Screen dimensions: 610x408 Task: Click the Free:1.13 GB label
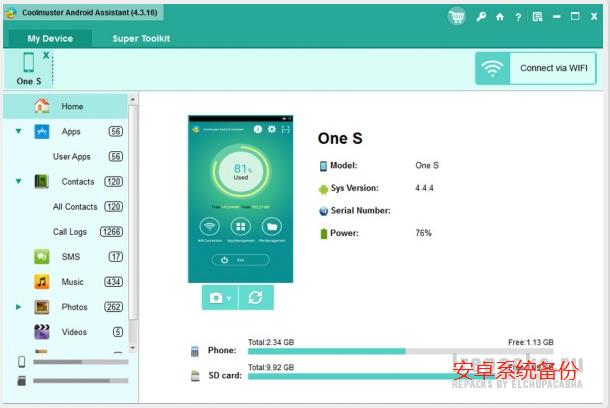pyautogui.click(x=531, y=342)
